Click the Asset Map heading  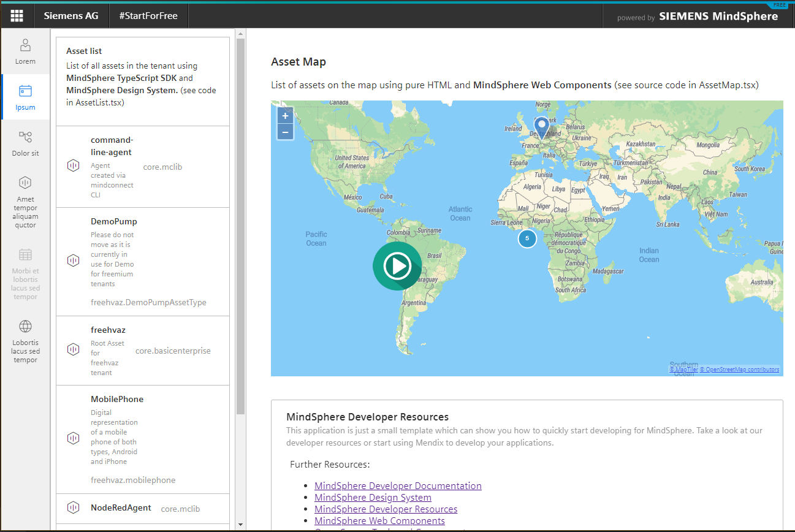click(299, 62)
